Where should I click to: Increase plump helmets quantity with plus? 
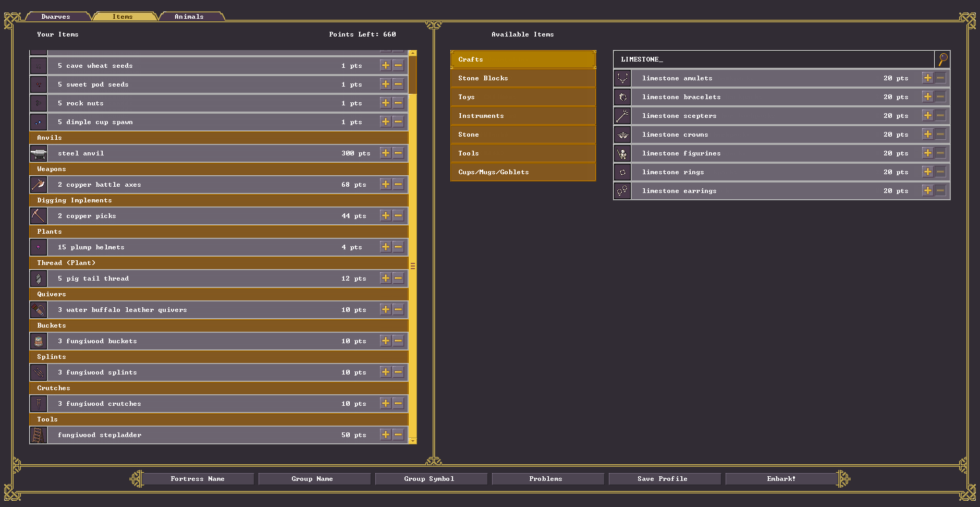[386, 247]
